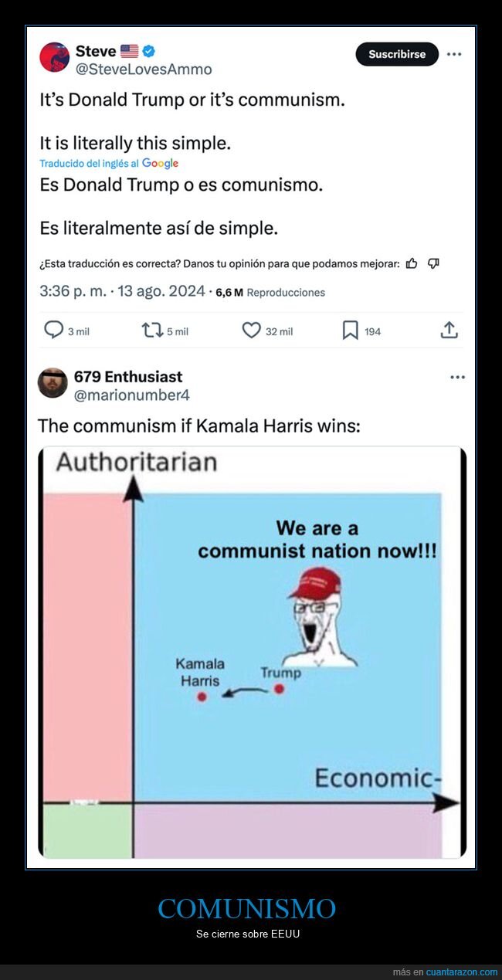Open the political compass meme image

click(252, 652)
